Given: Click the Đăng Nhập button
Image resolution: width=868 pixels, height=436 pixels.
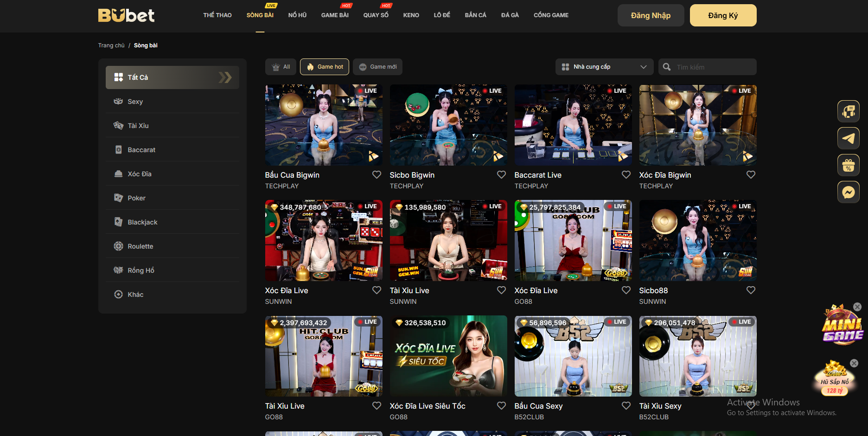Looking at the screenshot, I should tap(651, 15).
